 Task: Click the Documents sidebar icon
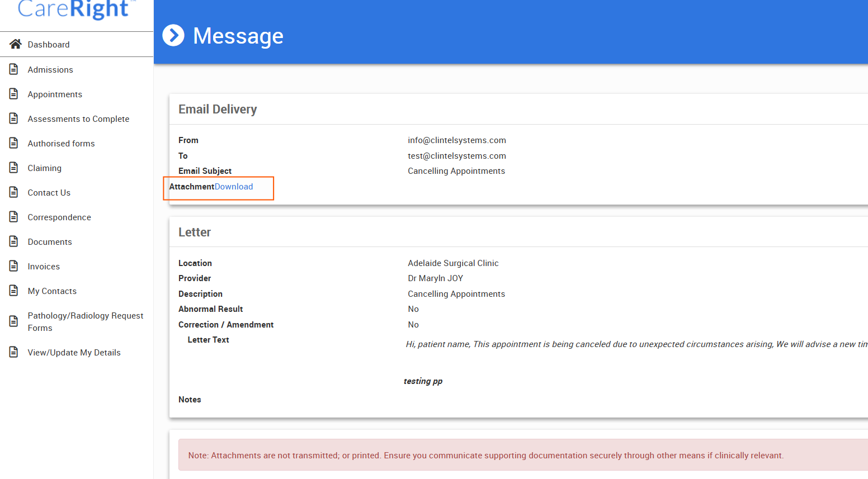click(14, 241)
